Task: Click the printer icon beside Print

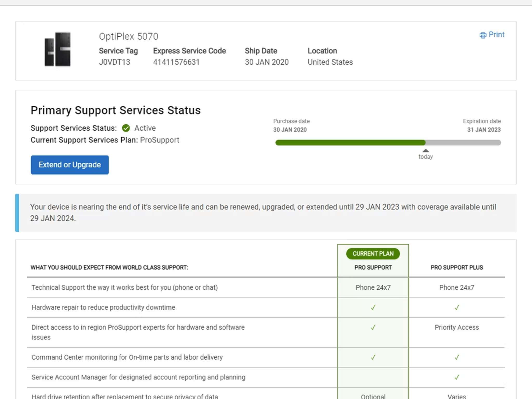Action: [483, 35]
